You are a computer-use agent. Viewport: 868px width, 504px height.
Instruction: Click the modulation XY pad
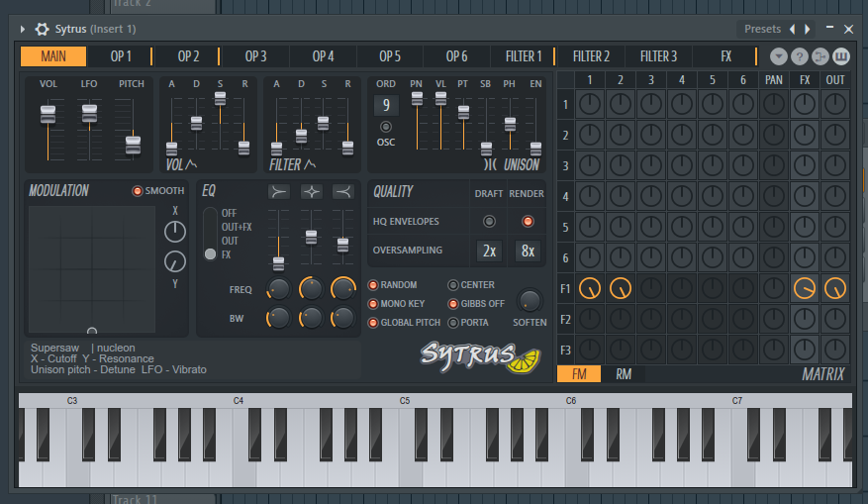pos(92,269)
